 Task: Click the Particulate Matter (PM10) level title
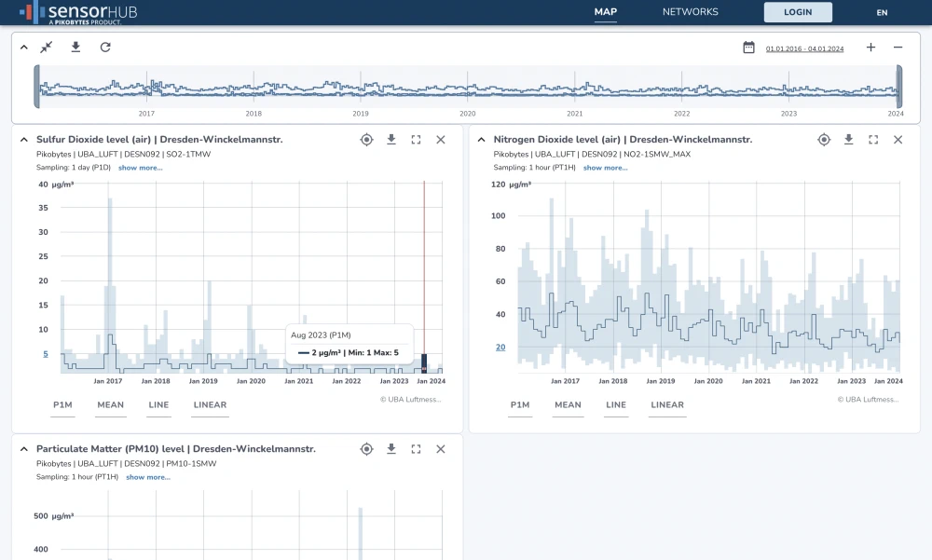[x=176, y=449]
